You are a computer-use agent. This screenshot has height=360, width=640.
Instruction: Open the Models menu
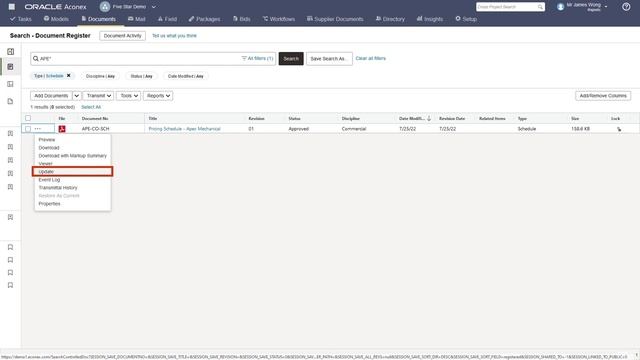tap(56, 19)
